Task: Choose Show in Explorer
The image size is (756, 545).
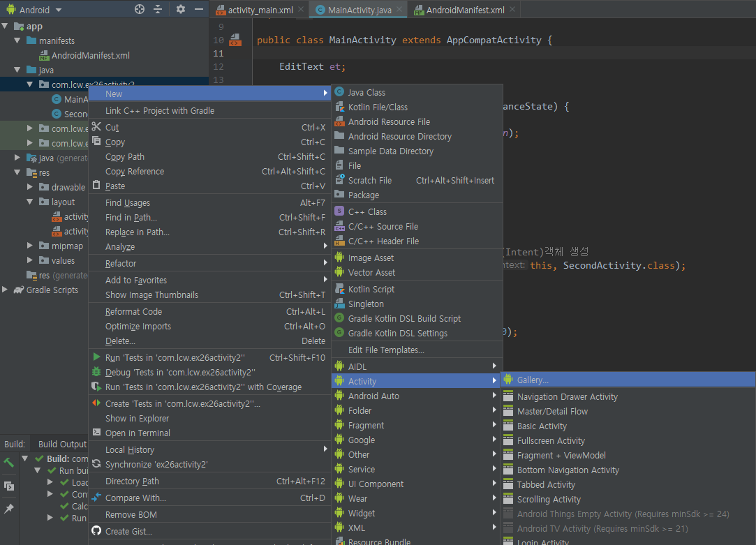Action: pos(209,418)
